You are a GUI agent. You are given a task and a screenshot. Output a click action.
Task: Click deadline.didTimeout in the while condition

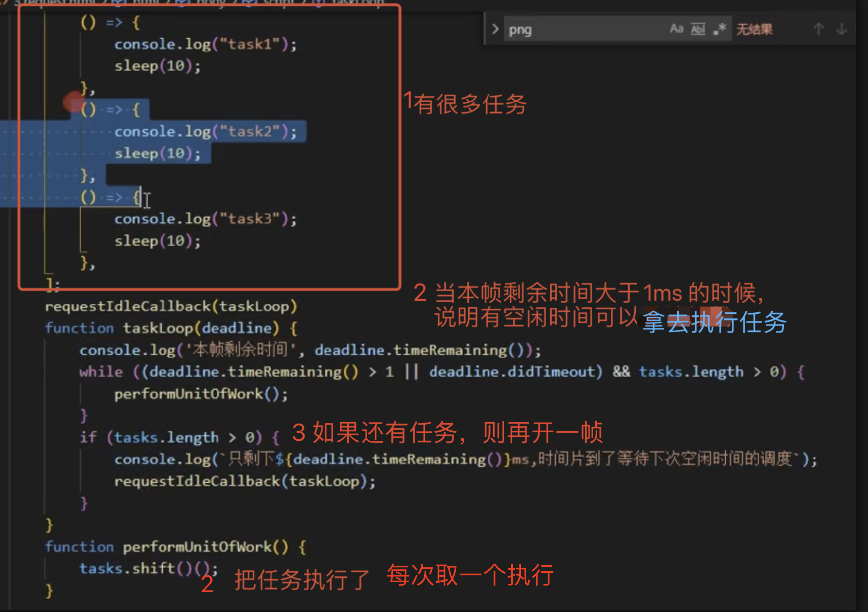515,372
